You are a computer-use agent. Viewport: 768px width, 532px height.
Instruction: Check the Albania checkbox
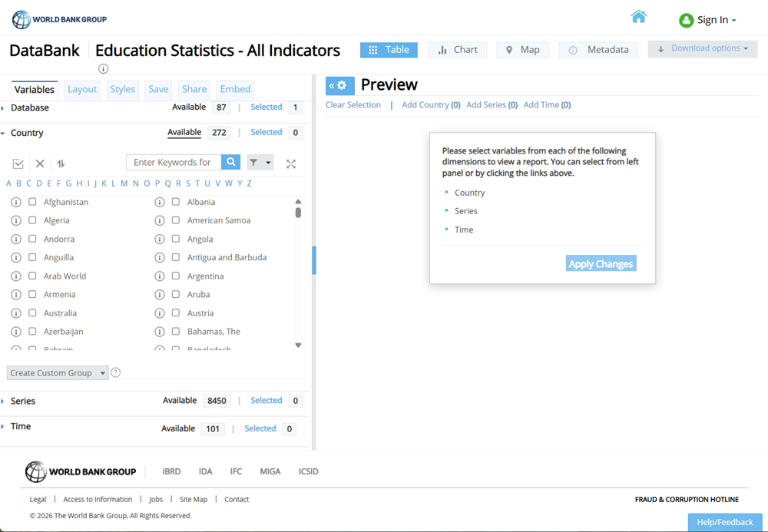tap(176, 202)
